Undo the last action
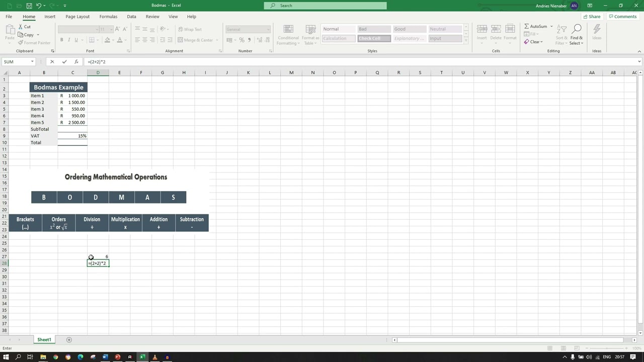 pyautogui.click(x=39, y=6)
